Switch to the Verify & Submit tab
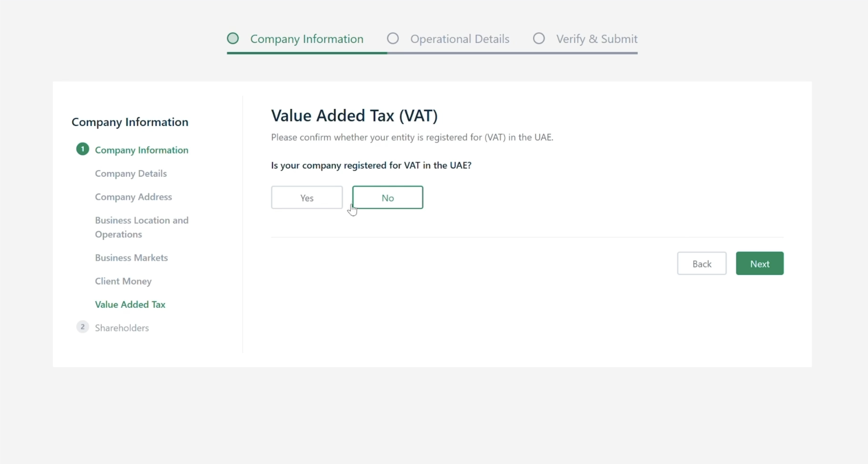This screenshot has height=464, width=868. click(x=597, y=38)
